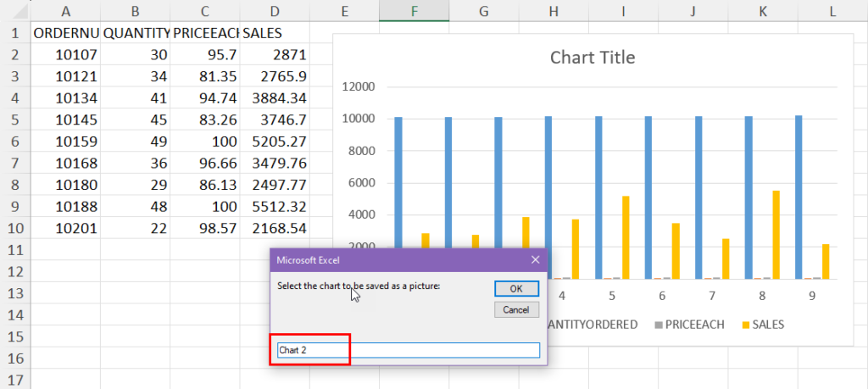
Task: Click the tallest yellow SALES bar at category 8
Action: pos(776,235)
